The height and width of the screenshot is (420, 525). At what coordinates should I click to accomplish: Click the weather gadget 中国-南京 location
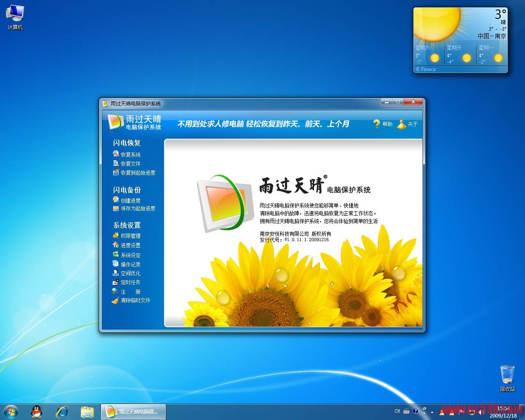[x=492, y=36]
